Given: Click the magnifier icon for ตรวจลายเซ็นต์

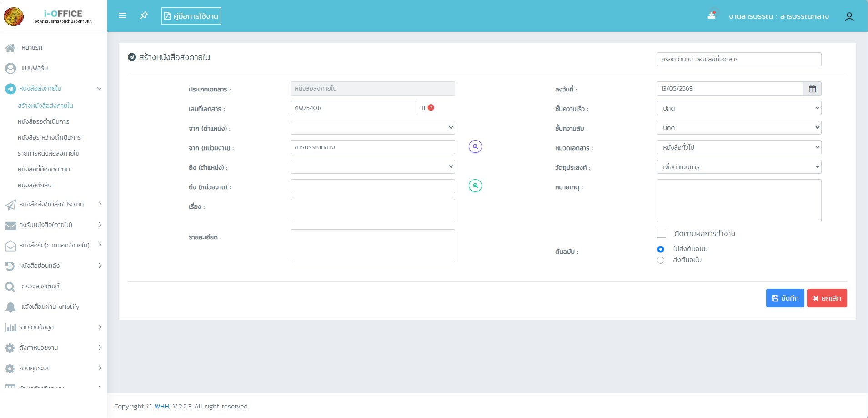Looking at the screenshot, I should point(10,287).
